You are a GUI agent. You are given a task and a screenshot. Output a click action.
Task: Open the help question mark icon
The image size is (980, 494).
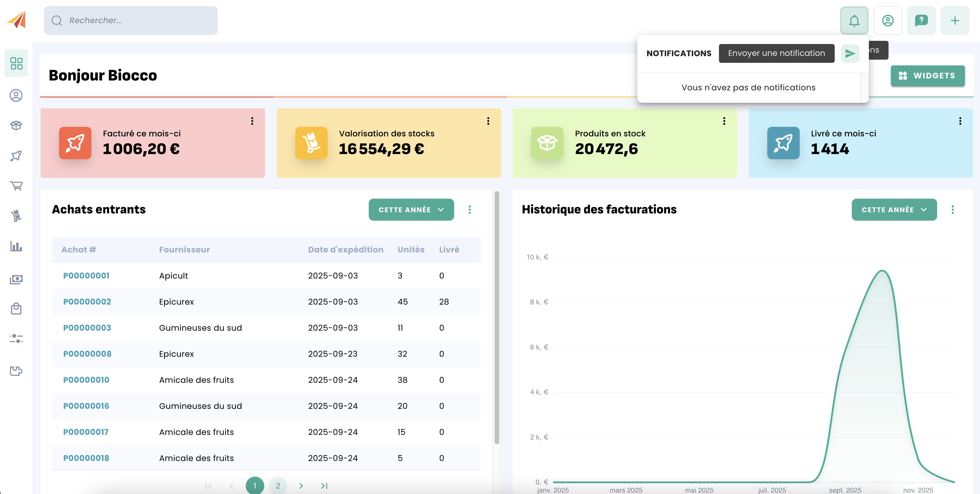coord(921,21)
